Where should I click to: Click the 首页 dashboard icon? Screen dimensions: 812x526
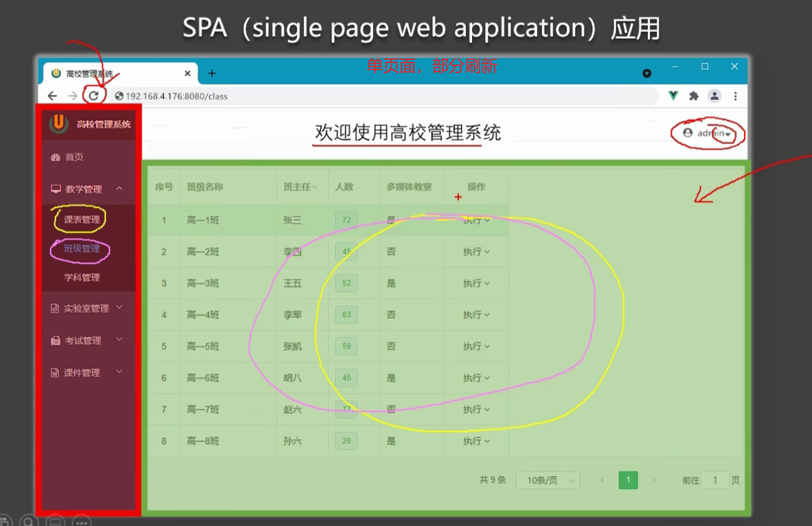pyautogui.click(x=56, y=157)
